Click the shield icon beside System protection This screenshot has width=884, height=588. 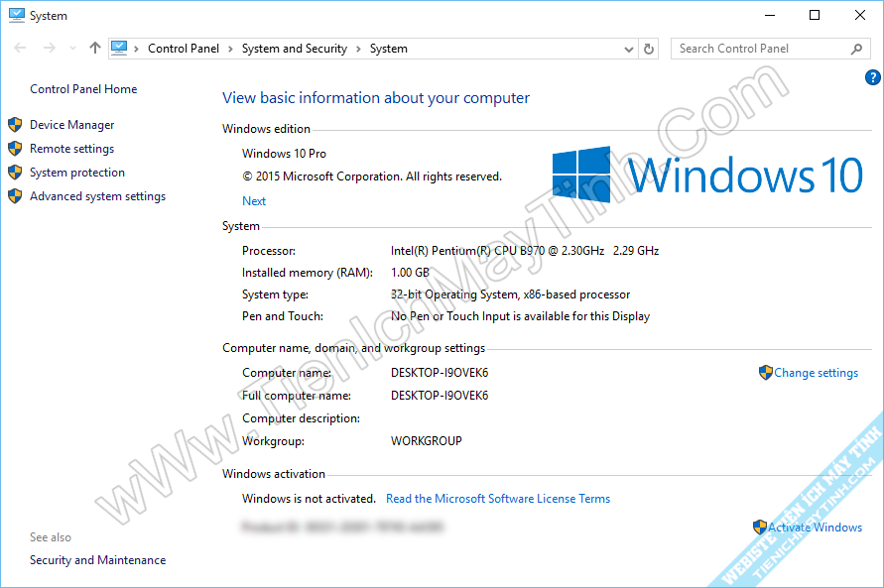(15, 173)
